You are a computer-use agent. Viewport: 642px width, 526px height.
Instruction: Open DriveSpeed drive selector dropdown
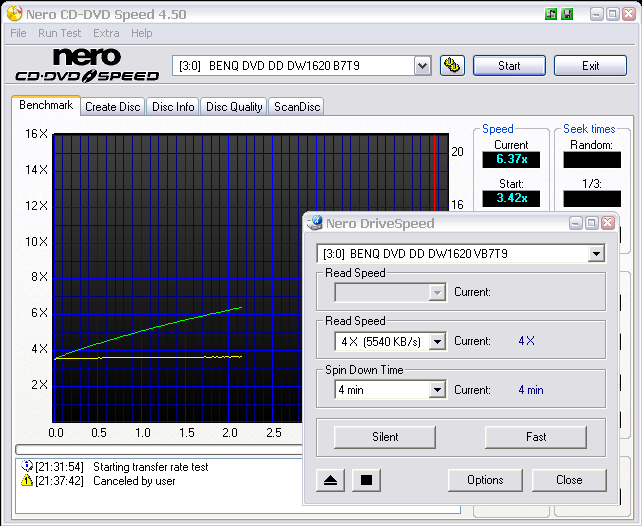(596, 253)
